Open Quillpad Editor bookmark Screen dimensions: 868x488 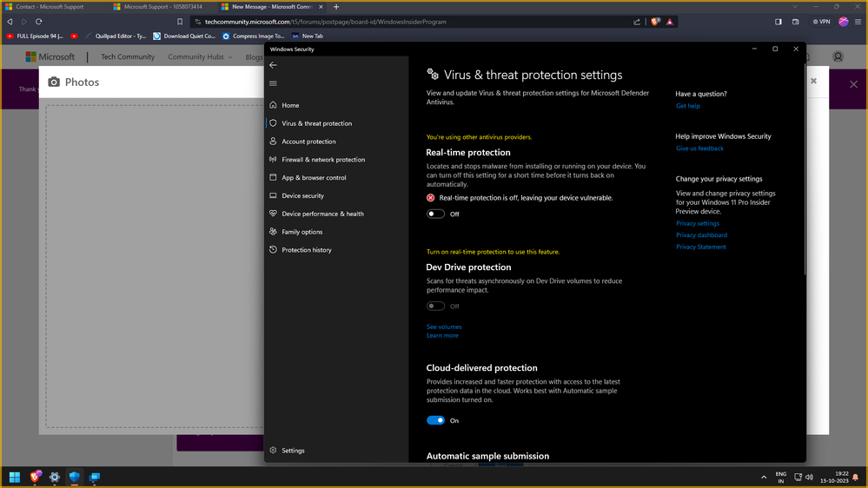click(x=116, y=36)
